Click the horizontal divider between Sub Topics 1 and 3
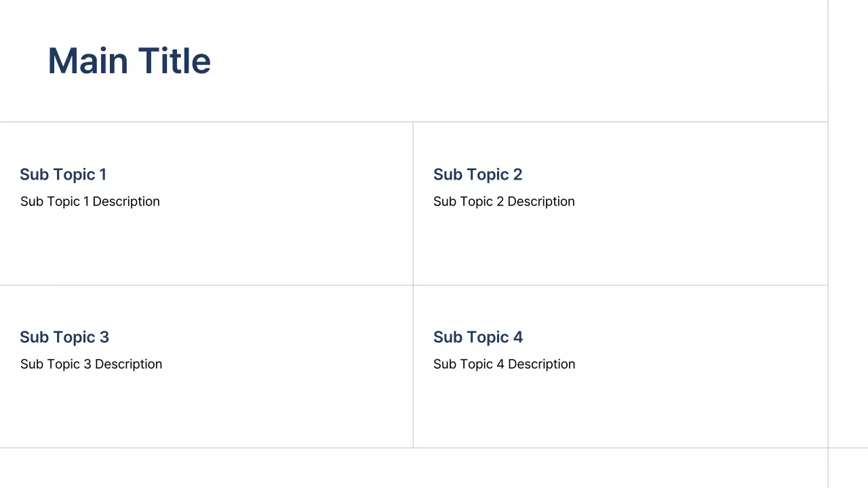 click(x=203, y=285)
